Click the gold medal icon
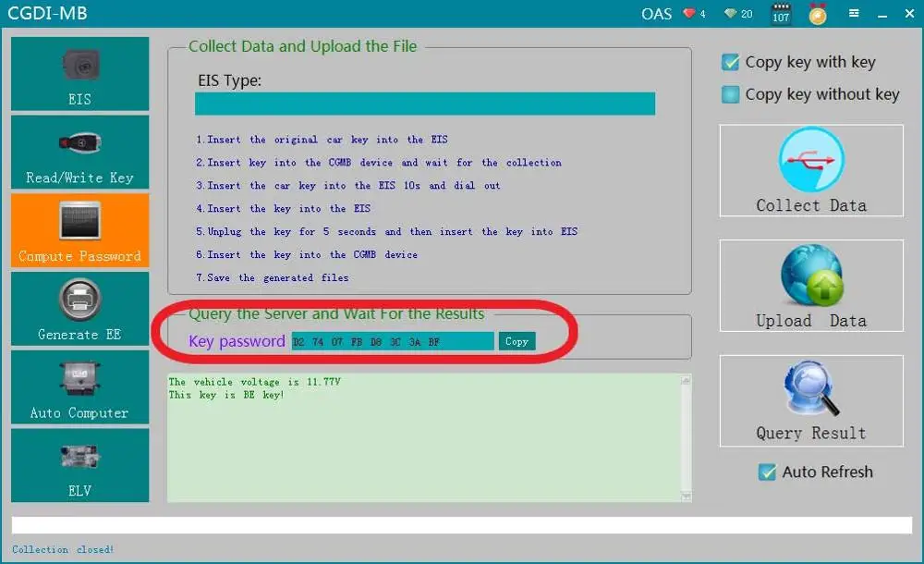924x564 pixels. point(818,14)
